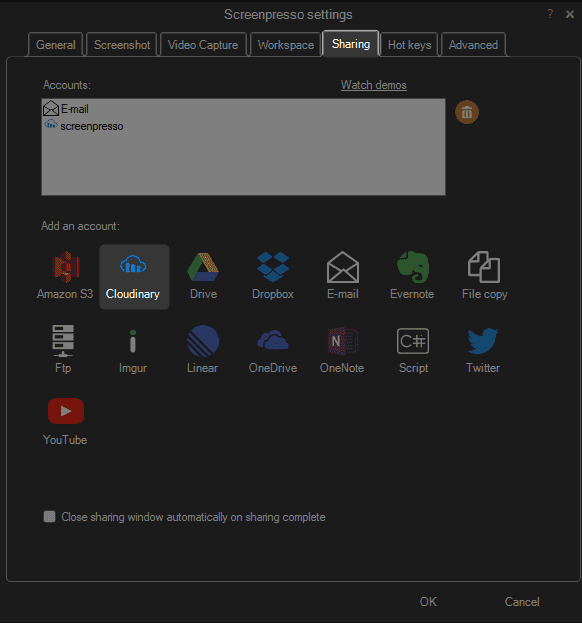Choose the Dropbox sharing icon
The height and width of the screenshot is (623, 582).
(273, 276)
